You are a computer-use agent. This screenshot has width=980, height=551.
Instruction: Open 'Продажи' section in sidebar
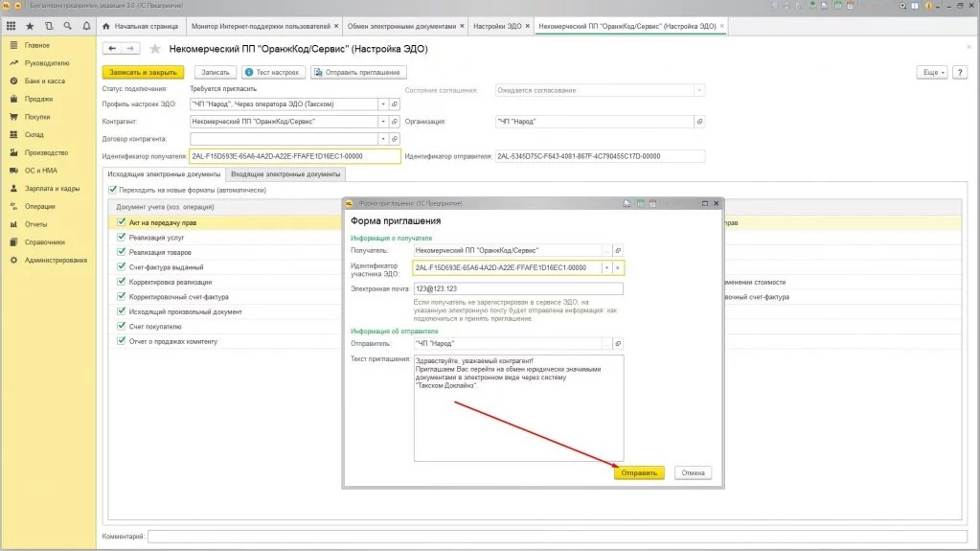pos(38,99)
